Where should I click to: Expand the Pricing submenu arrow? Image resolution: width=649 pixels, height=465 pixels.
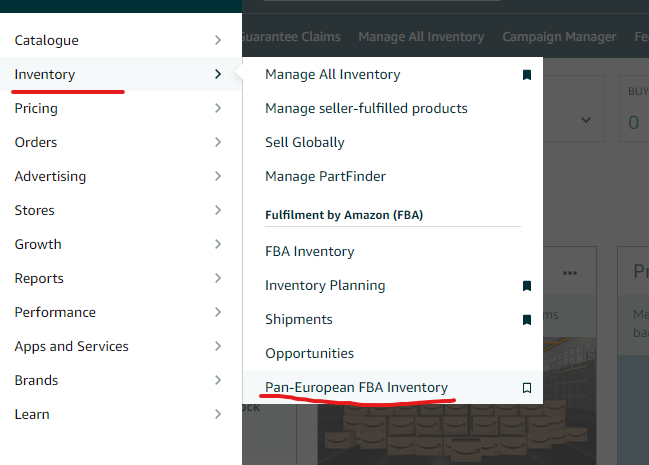(218, 109)
